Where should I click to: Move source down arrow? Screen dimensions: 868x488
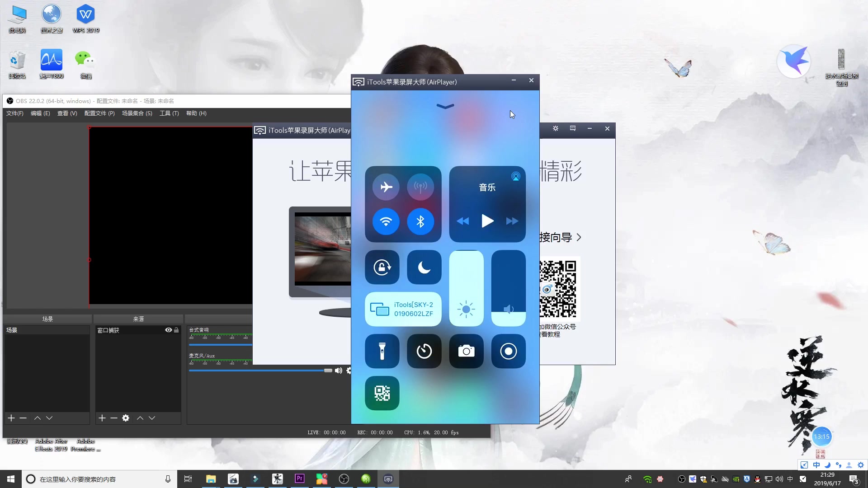click(152, 418)
